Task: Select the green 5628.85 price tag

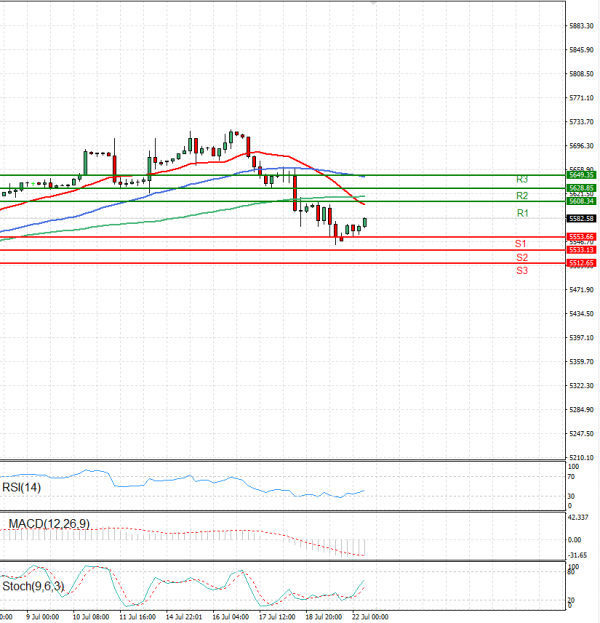Action: (582, 188)
